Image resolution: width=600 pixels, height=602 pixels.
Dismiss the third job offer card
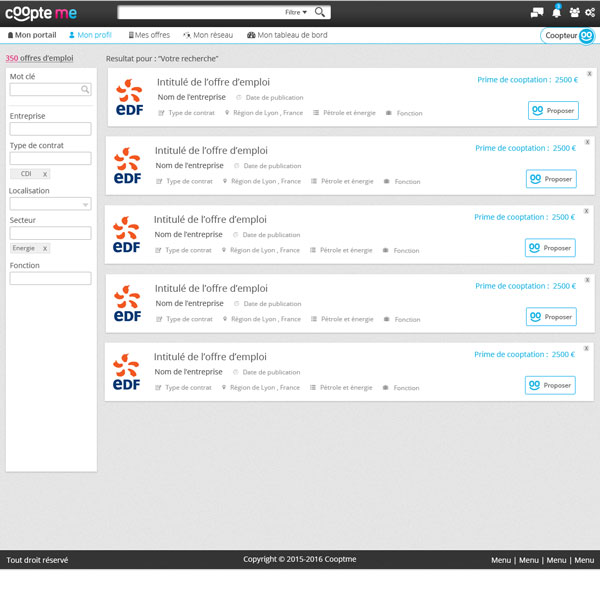click(x=586, y=211)
